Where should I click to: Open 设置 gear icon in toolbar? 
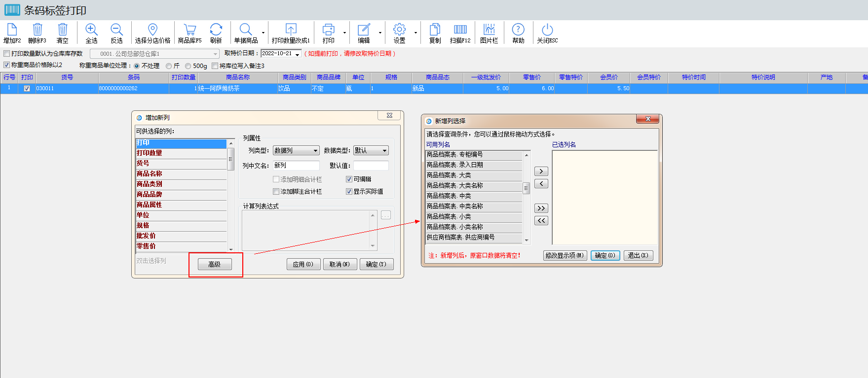[x=399, y=30]
